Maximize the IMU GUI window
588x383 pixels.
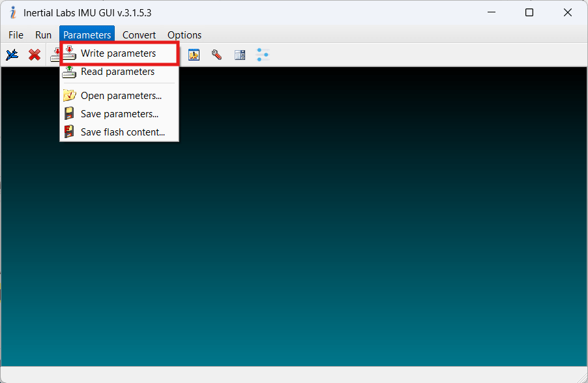tap(529, 12)
